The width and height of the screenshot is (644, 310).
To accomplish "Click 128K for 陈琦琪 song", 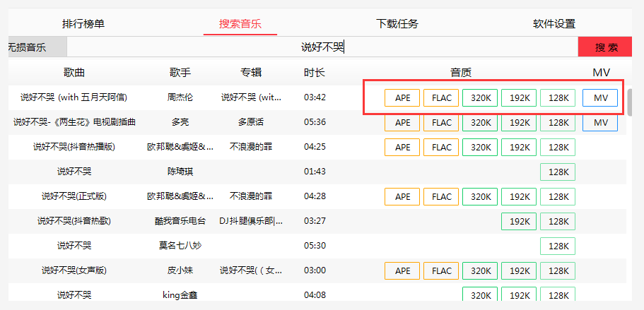I will click(x=558, y=172).
